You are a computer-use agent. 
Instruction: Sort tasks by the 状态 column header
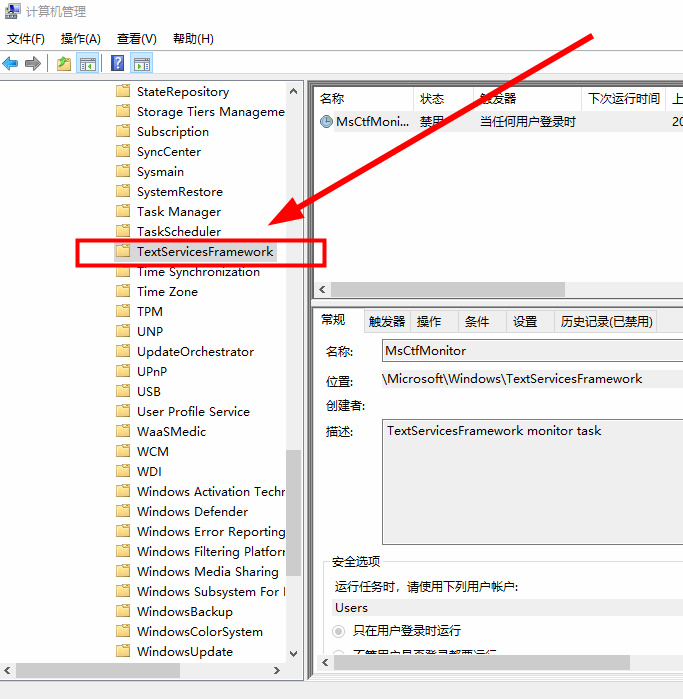click(432, 99)
